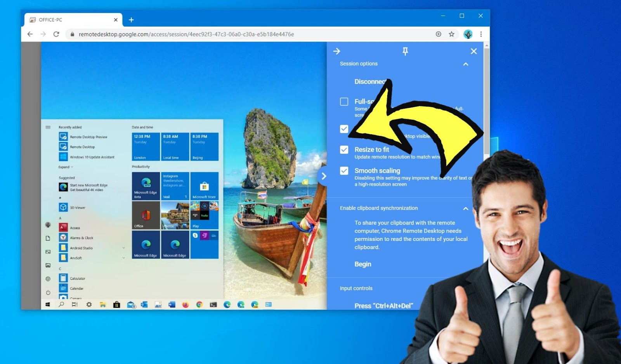621x364 pixels.
Task: Open Start menu Settings gear in sidebar
Action: coord(48,279)
